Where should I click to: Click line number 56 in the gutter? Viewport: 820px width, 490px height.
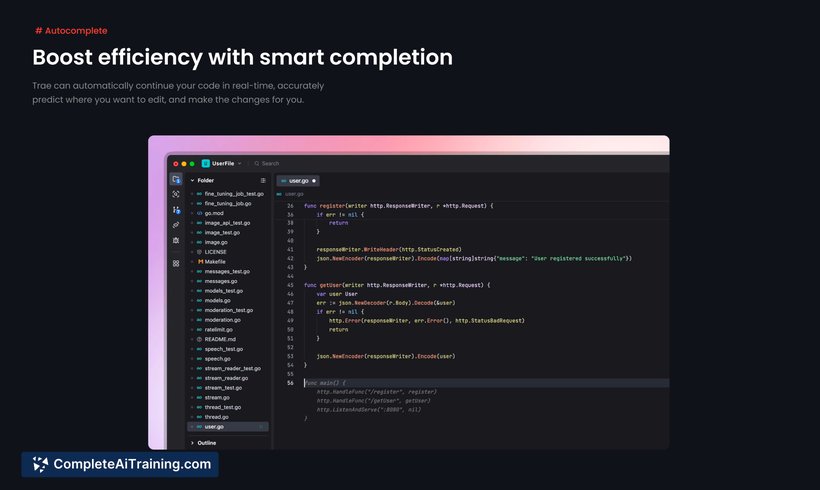click(290, 383)
